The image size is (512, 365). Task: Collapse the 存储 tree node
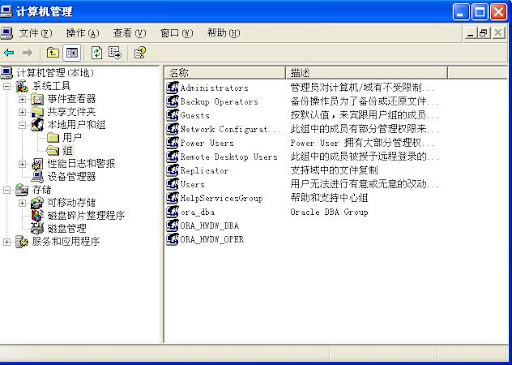point(7,190)
